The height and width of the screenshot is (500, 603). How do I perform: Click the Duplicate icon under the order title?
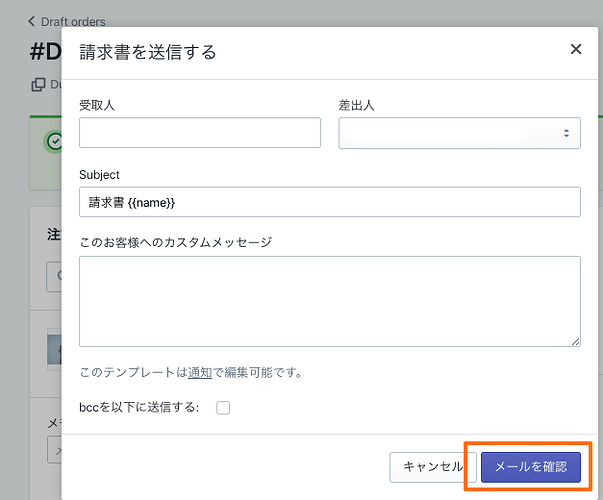pyautogui.click(x=39, y=85)
